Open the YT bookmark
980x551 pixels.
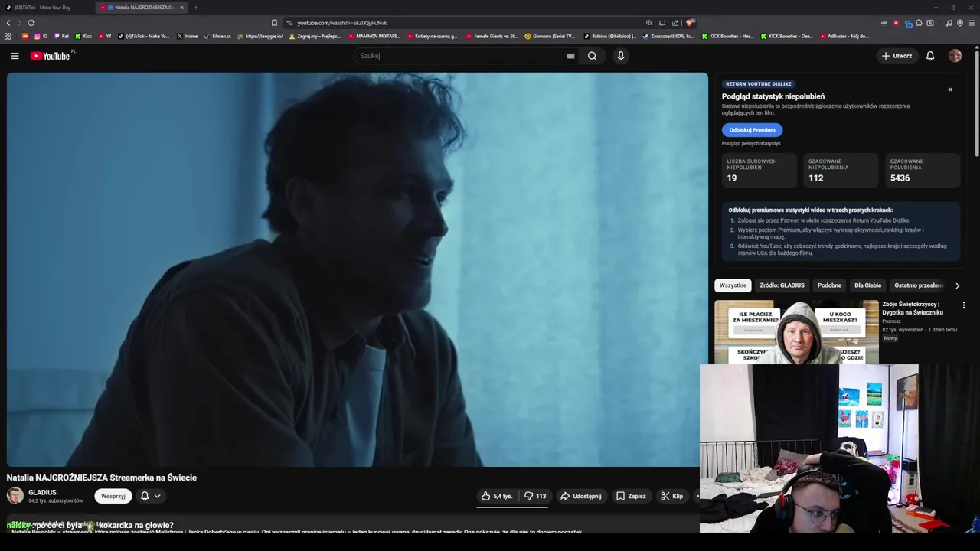tap(105, 36)
